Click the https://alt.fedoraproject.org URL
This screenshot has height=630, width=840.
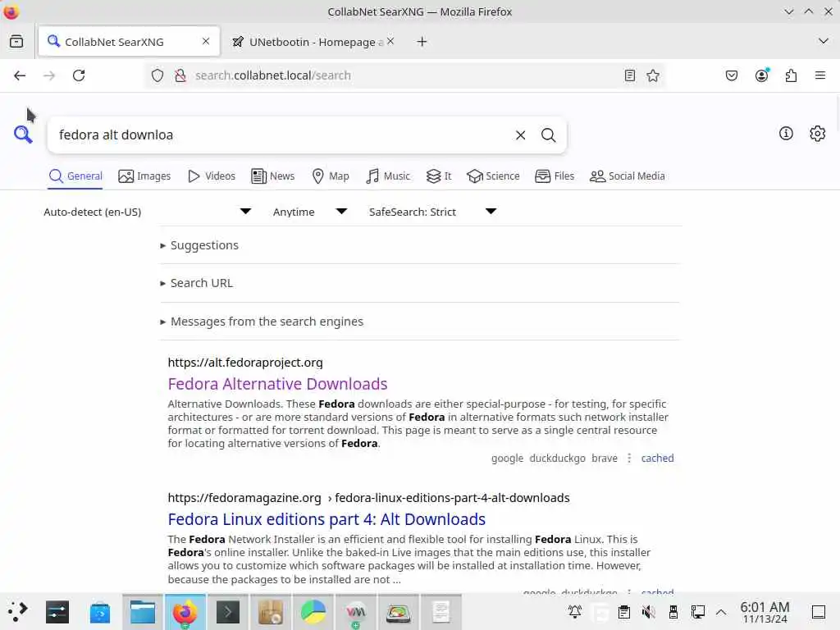pyautogui.click(x=244, y=363)
